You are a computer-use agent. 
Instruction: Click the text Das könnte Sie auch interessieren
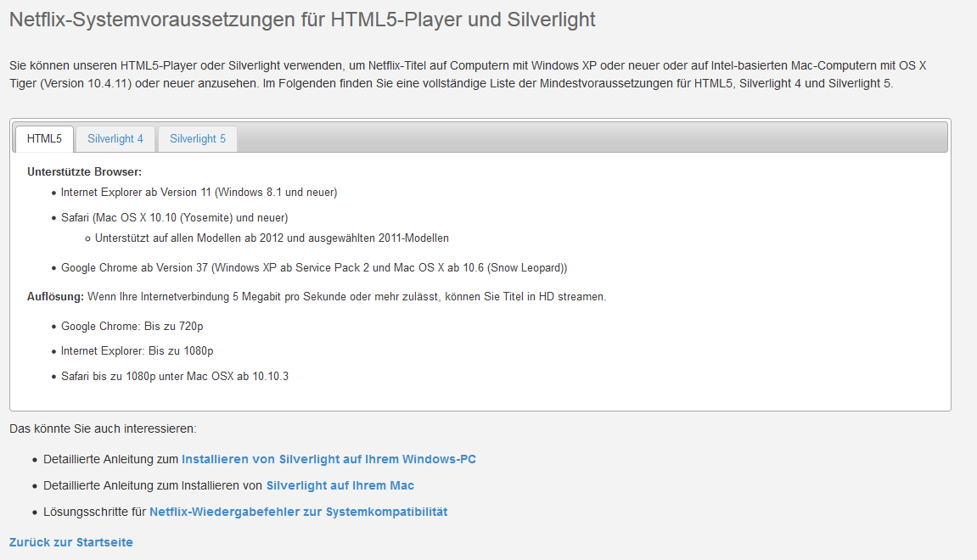tap(103, 428)
